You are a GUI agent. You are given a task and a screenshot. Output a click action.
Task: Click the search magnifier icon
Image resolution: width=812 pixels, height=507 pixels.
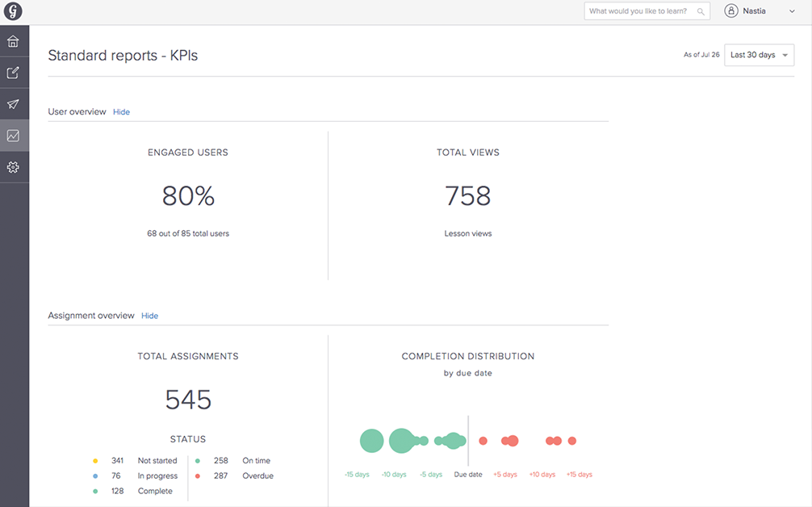click(699, 10)
